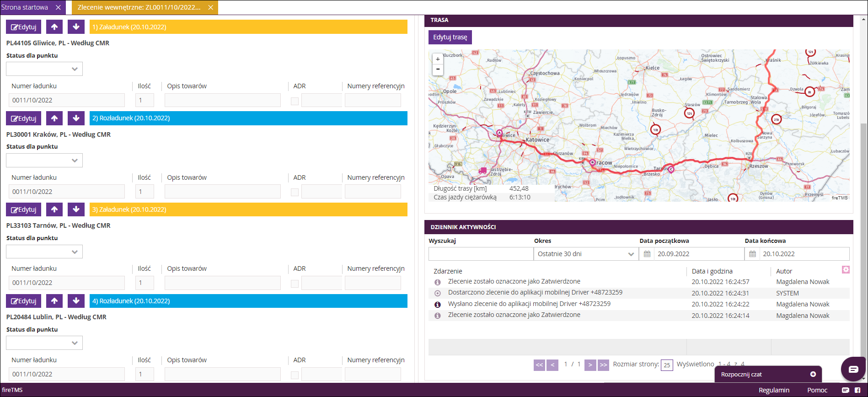This screenshot has width=868, height=397.
Task: Open activity log column settings gear
Action: tap(846, 270)
